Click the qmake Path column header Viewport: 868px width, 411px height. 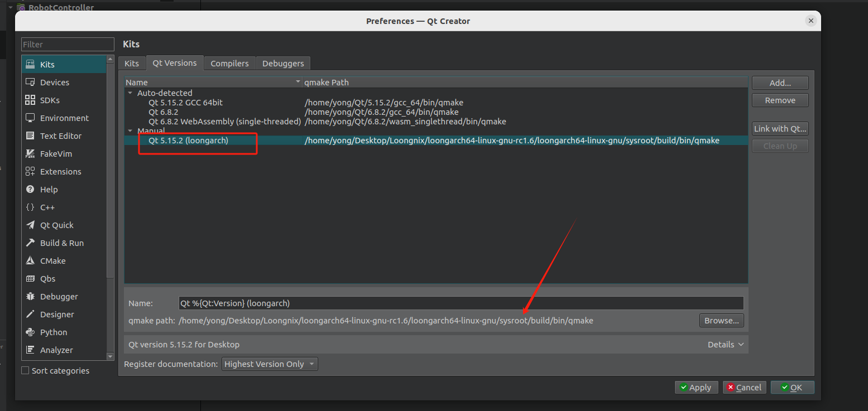pyautogui.click(x=525, y=83)
